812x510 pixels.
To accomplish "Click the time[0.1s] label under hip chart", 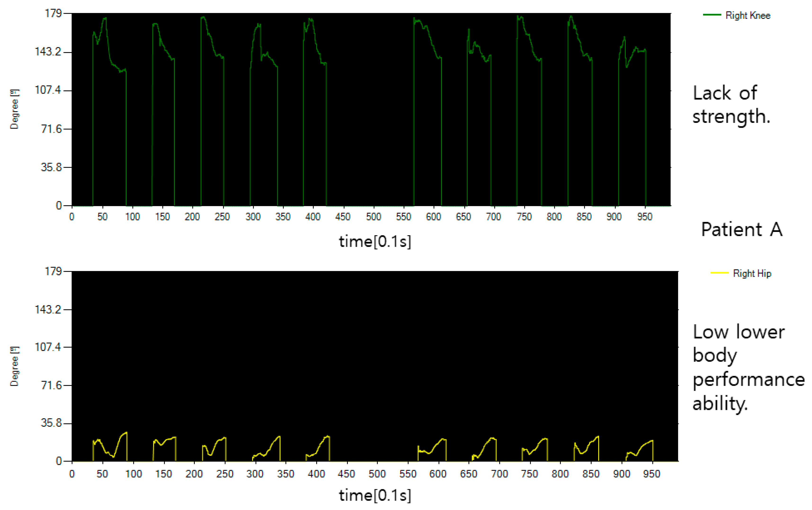I will [x=375, y=496].
